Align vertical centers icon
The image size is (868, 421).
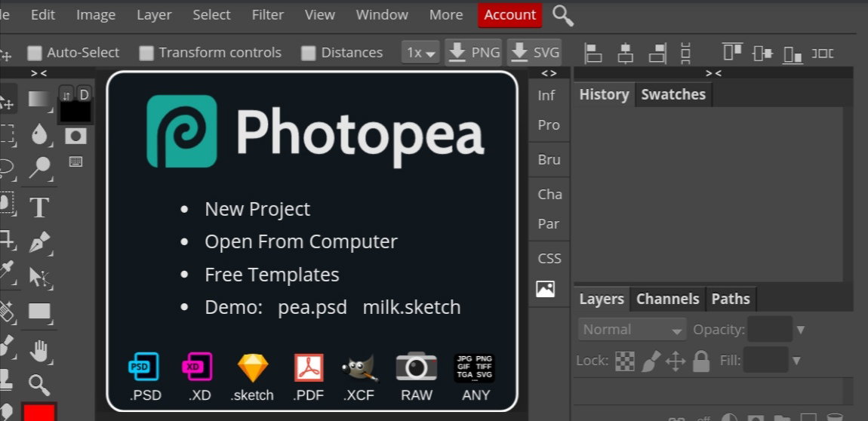(762, 53)
